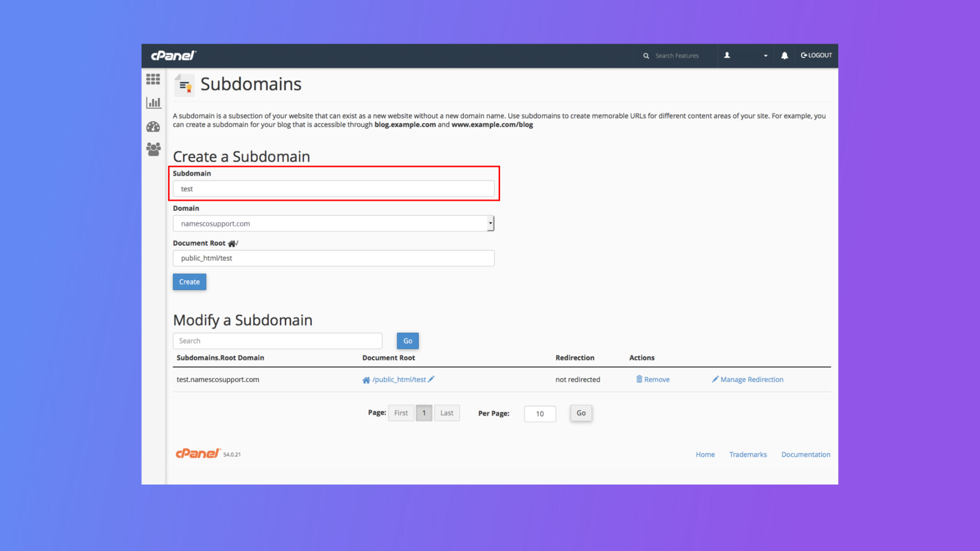The image size is (980, 551).
Task: Open the Domain dropdown namescosupport.com
Action: pos(333,223)
